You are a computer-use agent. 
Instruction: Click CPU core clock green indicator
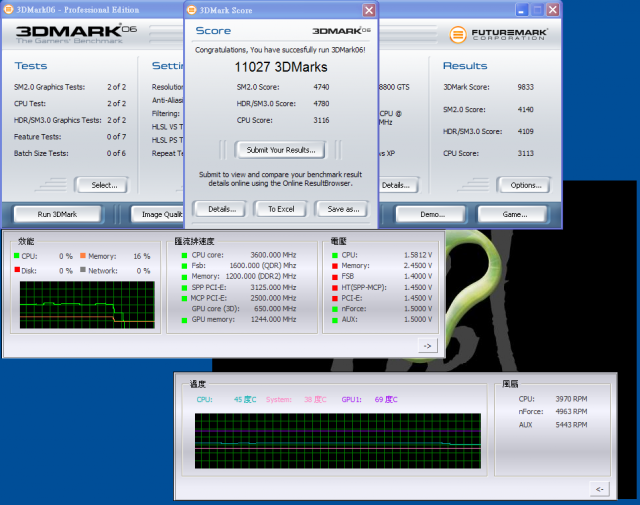184,255
